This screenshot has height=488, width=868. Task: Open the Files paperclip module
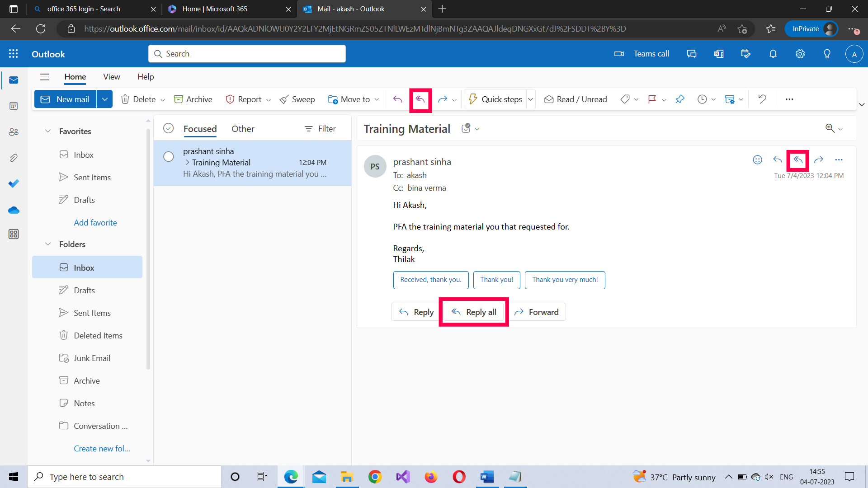[14, 158]
